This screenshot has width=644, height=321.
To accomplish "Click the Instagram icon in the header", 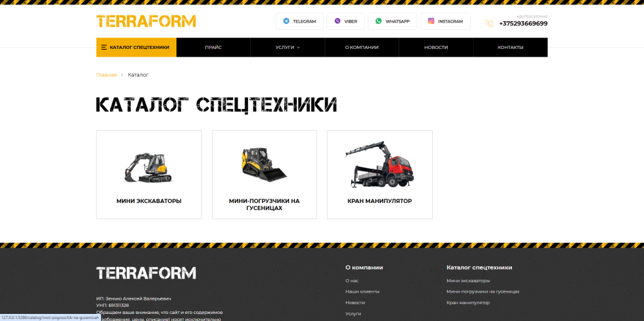I will pyautogui.click(x=431, y=21).
